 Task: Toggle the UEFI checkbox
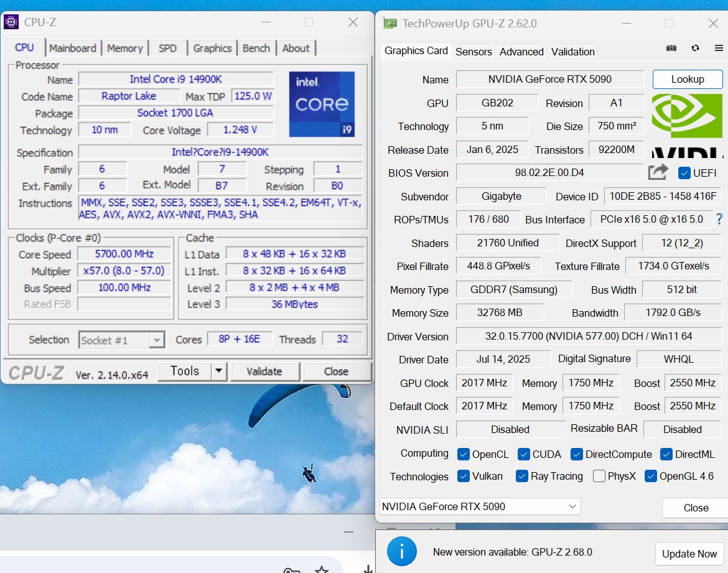(684, 173)
